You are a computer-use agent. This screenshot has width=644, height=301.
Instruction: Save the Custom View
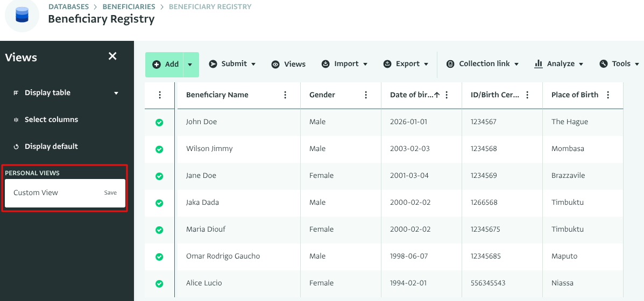coord(110,193)
